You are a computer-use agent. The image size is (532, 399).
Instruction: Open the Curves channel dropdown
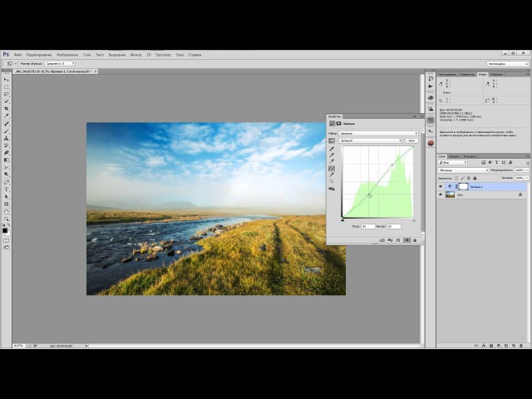pos(371,140)
